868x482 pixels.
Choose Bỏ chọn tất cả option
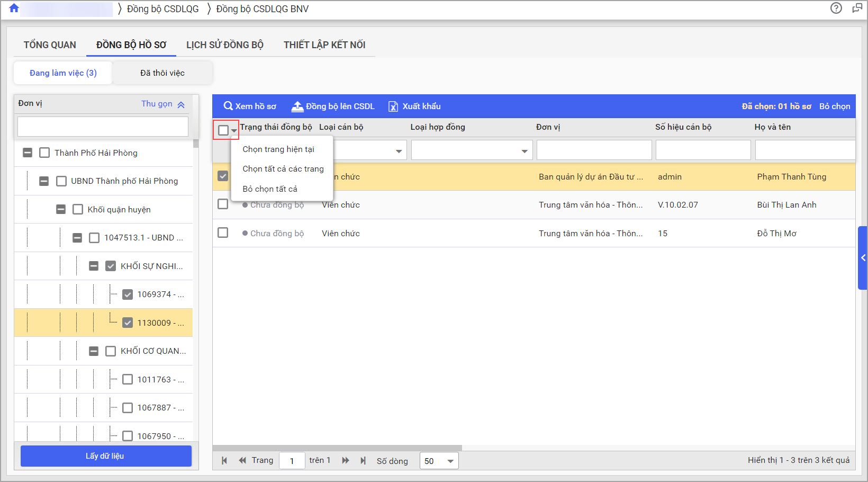pyautogui.click(x=270, y=189)
